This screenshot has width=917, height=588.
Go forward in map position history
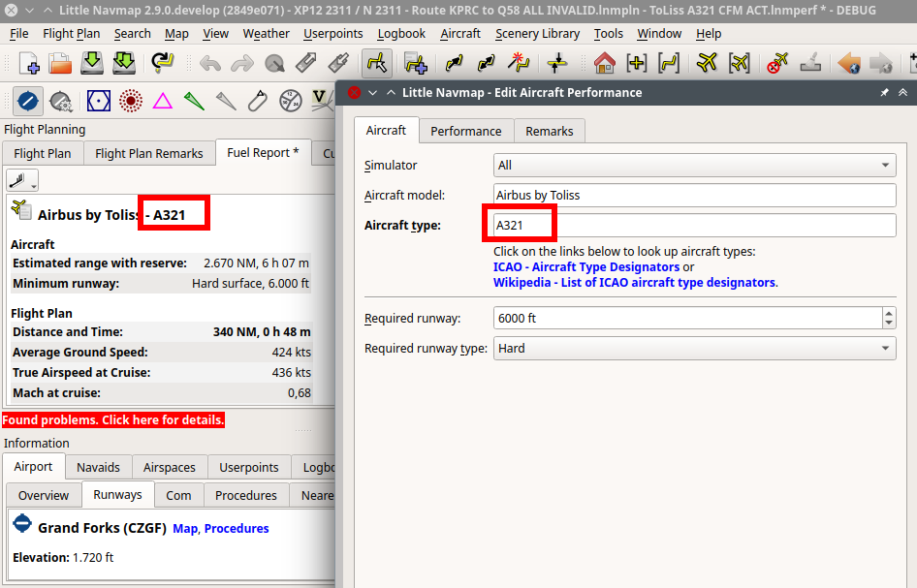click(x=881, y=63)
